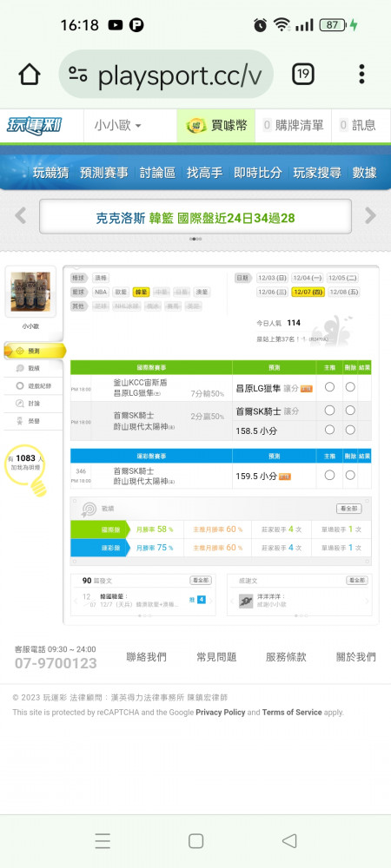The height and width of the screenshot is (868, 391).
Task: Open the site settings icon in address bar
Action: click(x=78, y=74)
